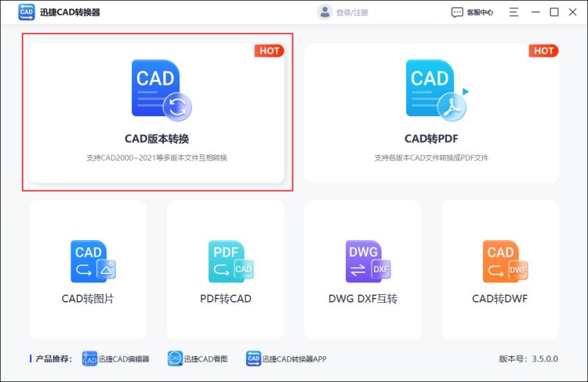This screenshot has height=382, width=588.
Task: Select the orange CAD转DWF icon
Action: (505, 261)
